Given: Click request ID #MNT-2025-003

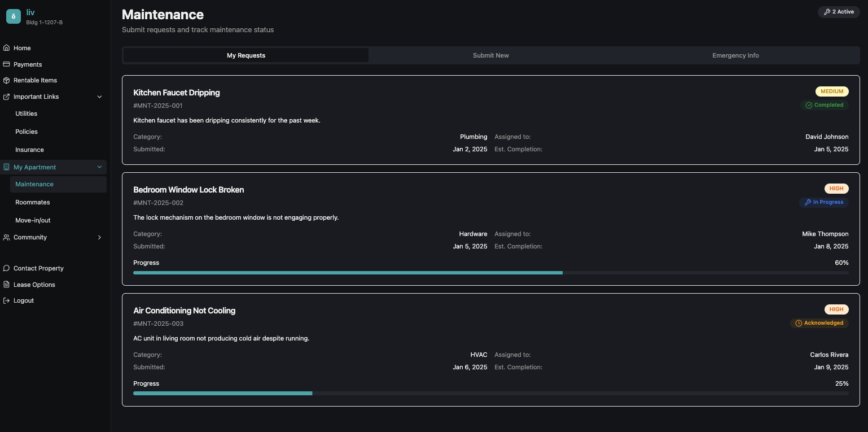Looking at the screenshot, I should [158, 324].
